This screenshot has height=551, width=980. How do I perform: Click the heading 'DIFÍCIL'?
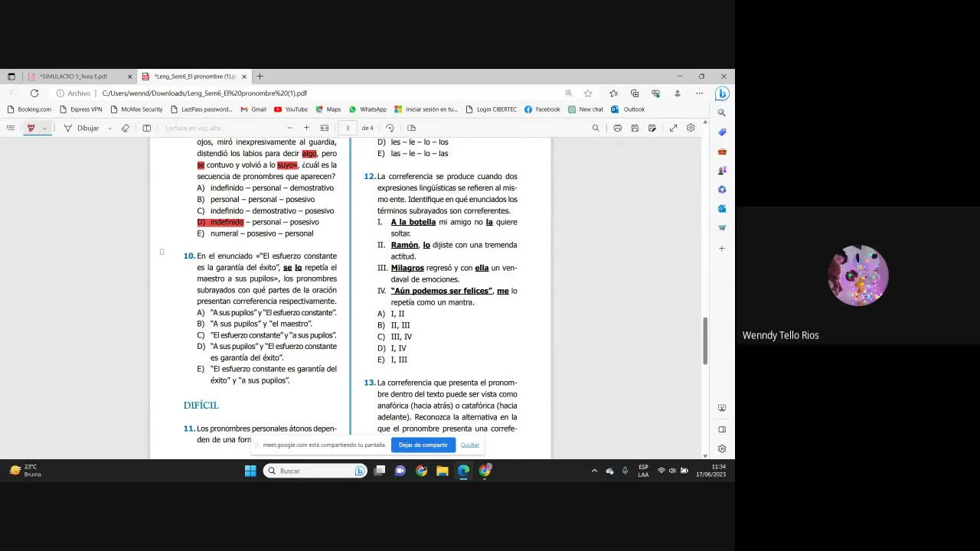click(x=201, y=406)
